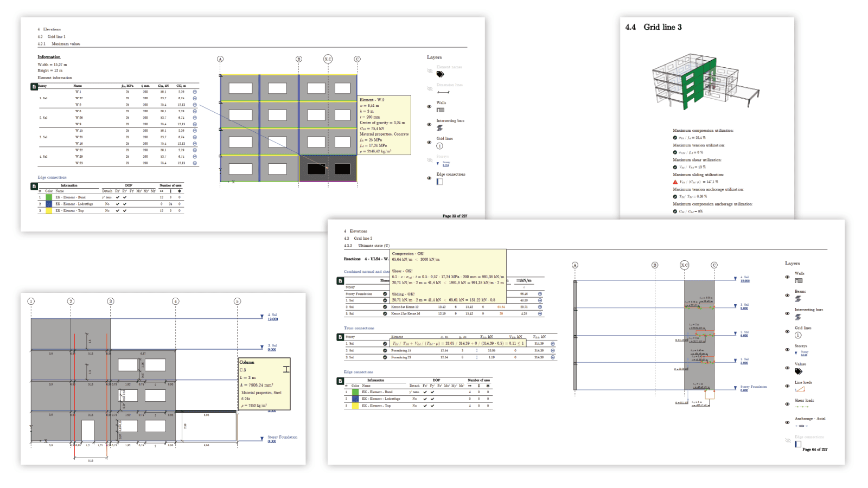Hide Line loads layer on Grid line 2 page
Viewport: 868px width, 488px height.
[x=787, y=386]
